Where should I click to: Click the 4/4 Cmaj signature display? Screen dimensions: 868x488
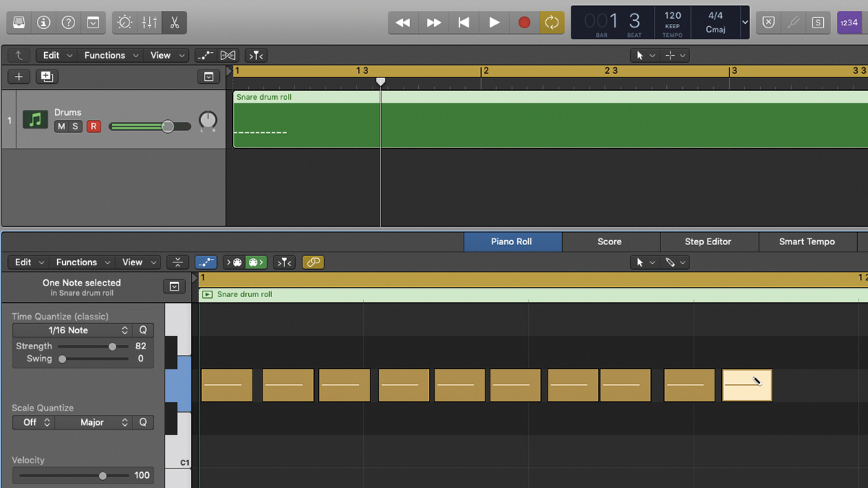(x=715, y=22)
